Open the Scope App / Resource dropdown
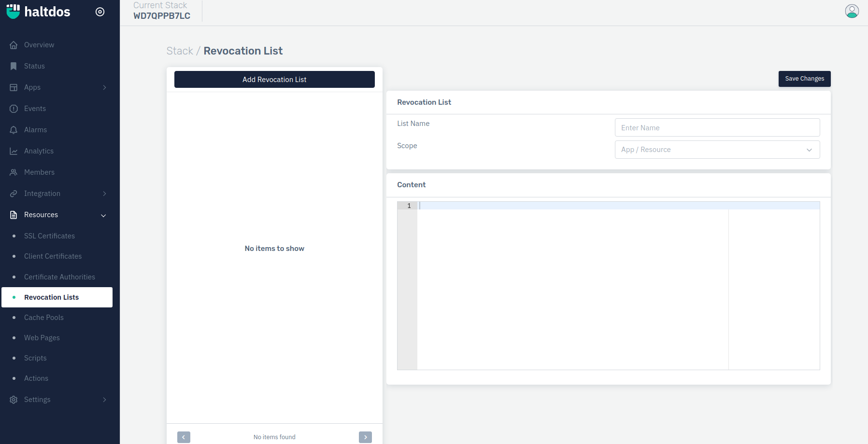Screen dimensions: 868x444 tap(717, 150)
